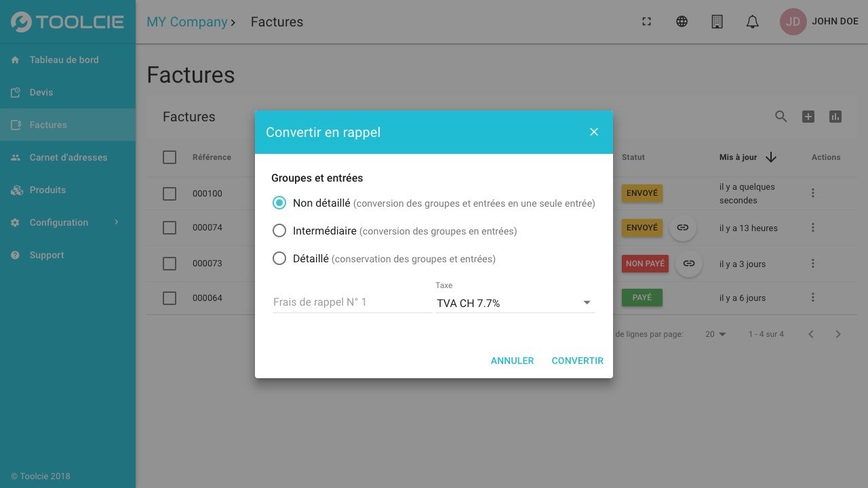Open the Taxe TVA CH 7.7% dropdown
This screenshot has width=868, height=488.
[x=515, y=303]
